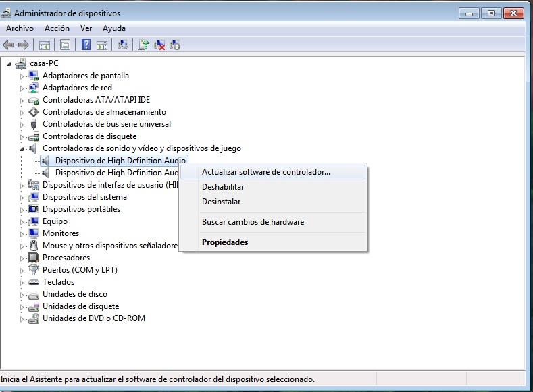Expand the Monitores node
Image resolution: width=533 pixels, height=392 pixels.
click(22, 234)
